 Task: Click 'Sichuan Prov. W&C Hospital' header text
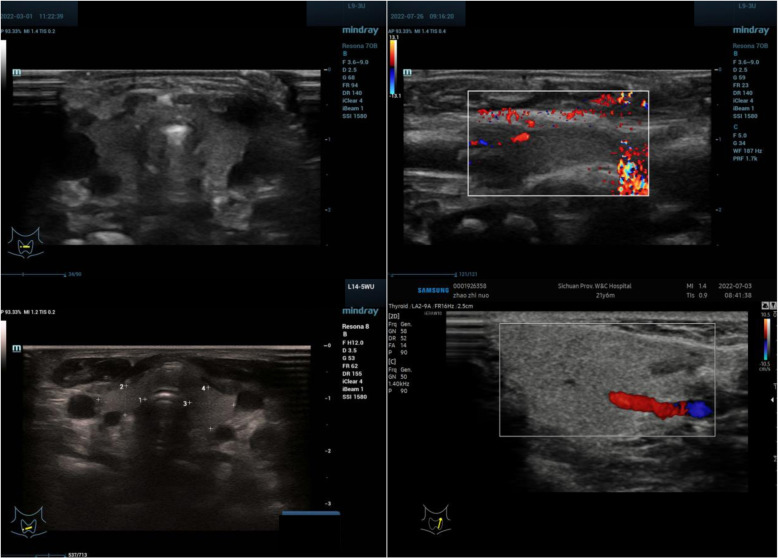[x=594, y=286]
